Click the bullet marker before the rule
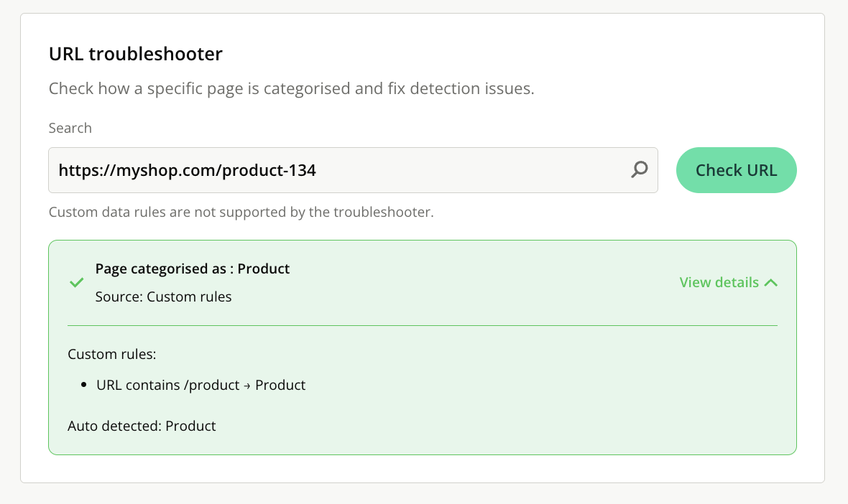Image resolution: width=848 pixels, height=504 pixels. point(84,386)
